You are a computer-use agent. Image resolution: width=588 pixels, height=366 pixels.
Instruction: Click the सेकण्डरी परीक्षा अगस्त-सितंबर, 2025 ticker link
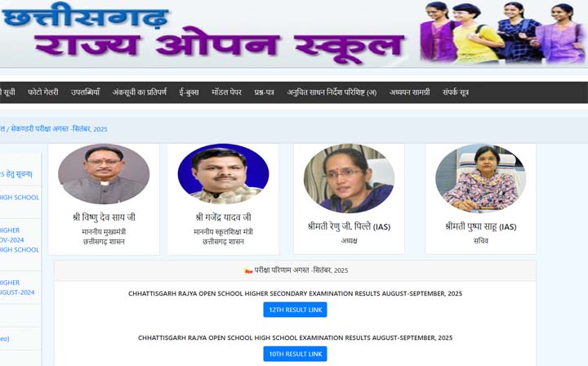59,129
